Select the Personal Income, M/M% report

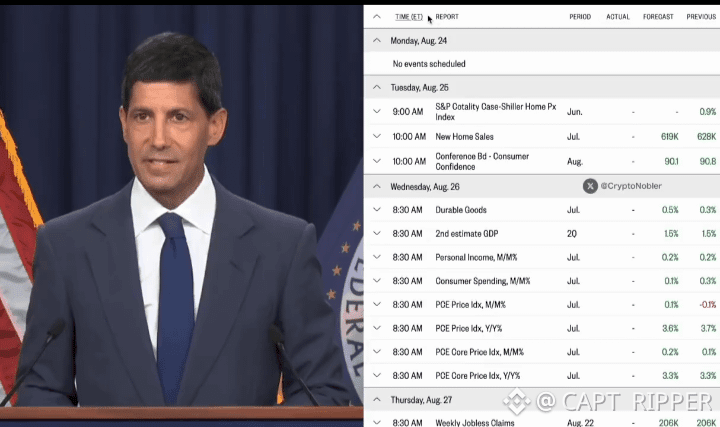click(x=476, y=257)
